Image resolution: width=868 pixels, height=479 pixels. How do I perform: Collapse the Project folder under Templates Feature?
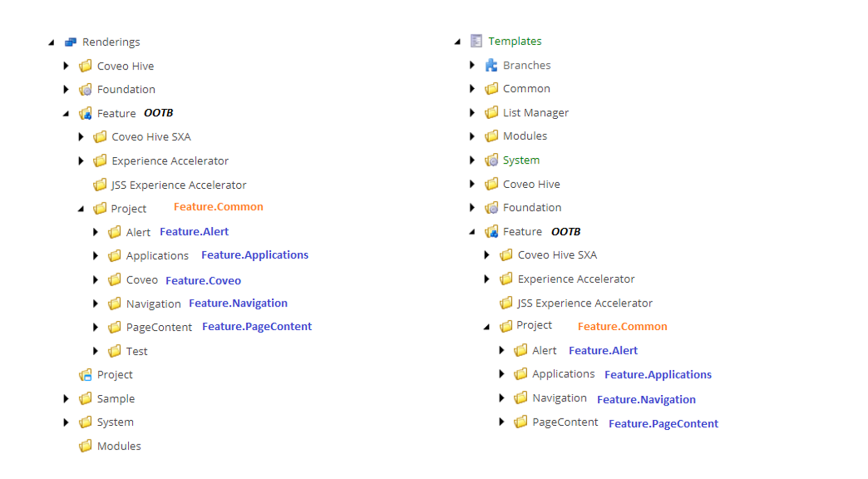(x=487, y=327)
